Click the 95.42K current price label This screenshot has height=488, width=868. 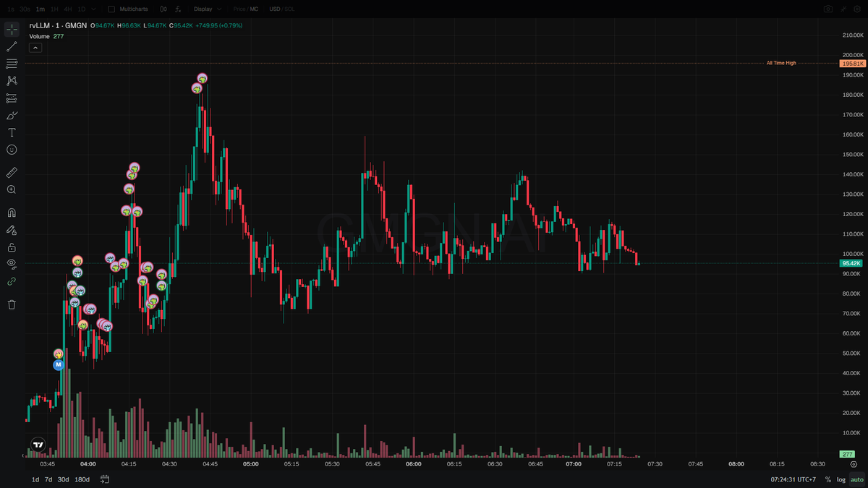click(851, 264)
